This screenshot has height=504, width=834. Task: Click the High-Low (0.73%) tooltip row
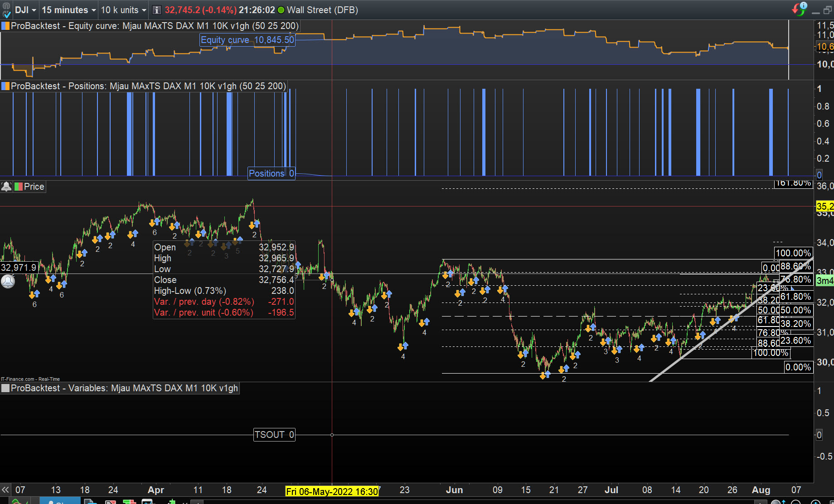[224, 291]
